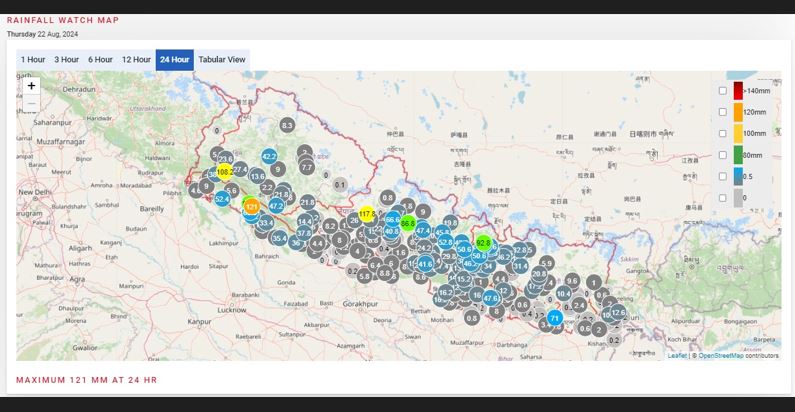The width and height of the screenshot is (795, 412).
Task: Click the orange 120mm legend swatch
Action: coord(738,112)
